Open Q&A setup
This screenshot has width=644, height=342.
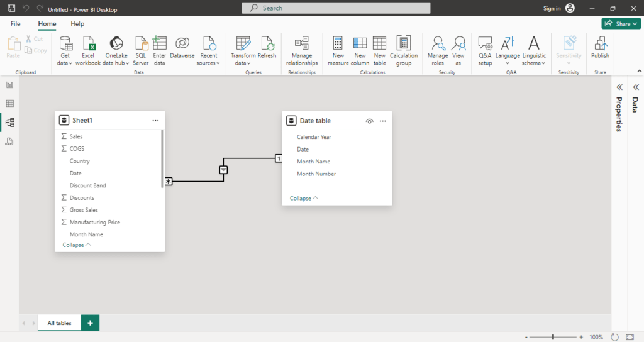pos(485,51)
